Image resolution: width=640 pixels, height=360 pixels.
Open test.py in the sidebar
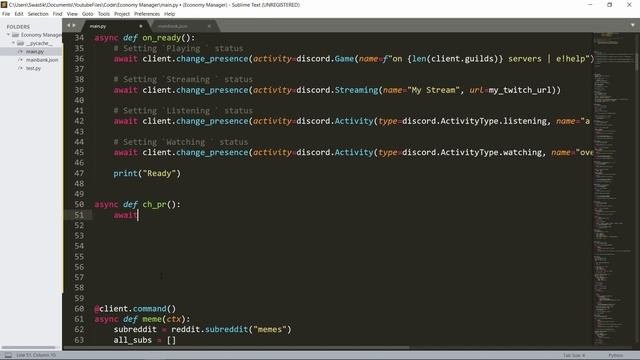tap(33, 68)
